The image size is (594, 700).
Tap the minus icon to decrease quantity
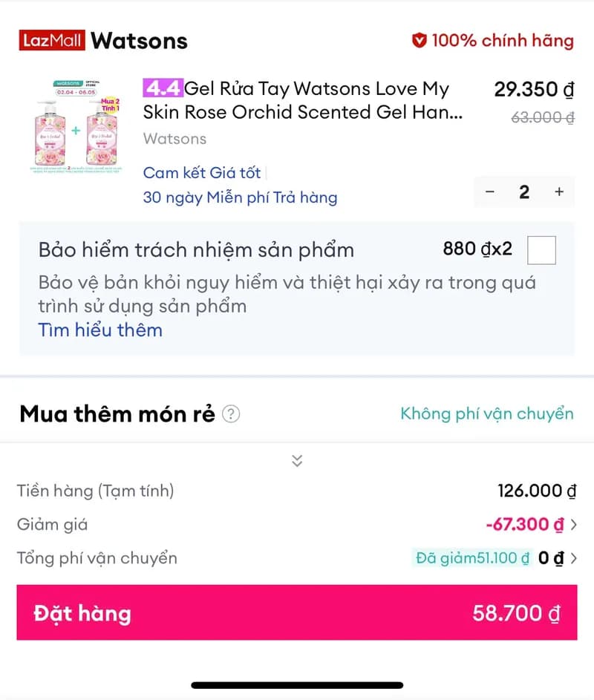[490, 192]
